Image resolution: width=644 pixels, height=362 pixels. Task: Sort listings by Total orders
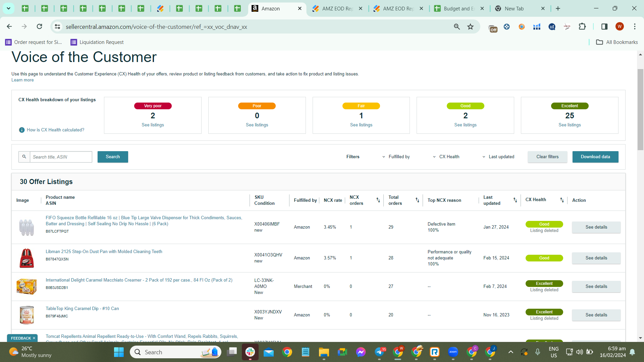pos(417,200)
